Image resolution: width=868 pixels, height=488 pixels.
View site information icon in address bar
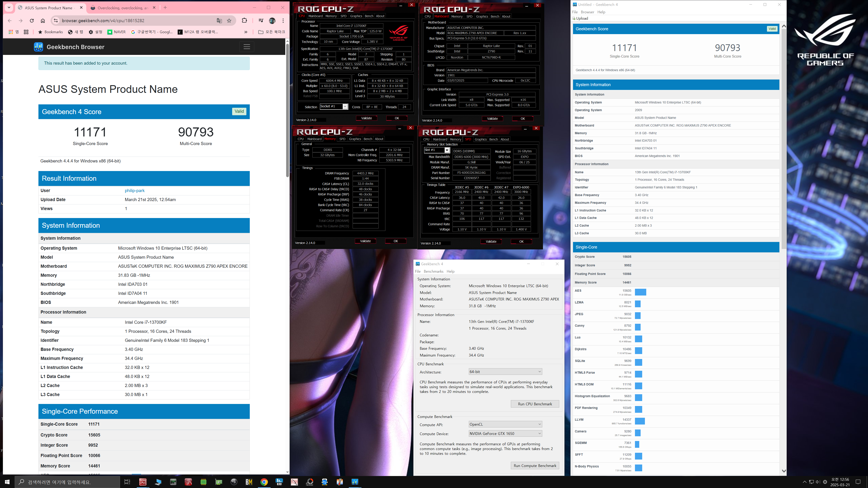56,21
